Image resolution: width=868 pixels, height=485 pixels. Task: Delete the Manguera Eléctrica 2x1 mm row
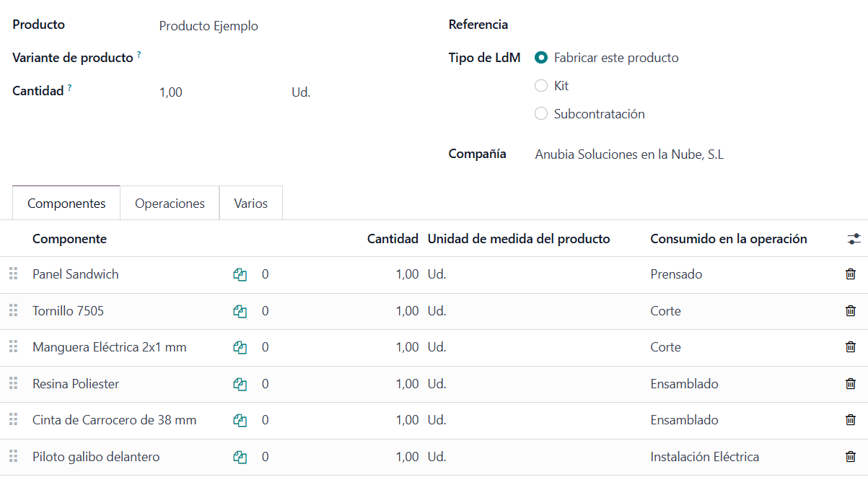tap(851, 347)
